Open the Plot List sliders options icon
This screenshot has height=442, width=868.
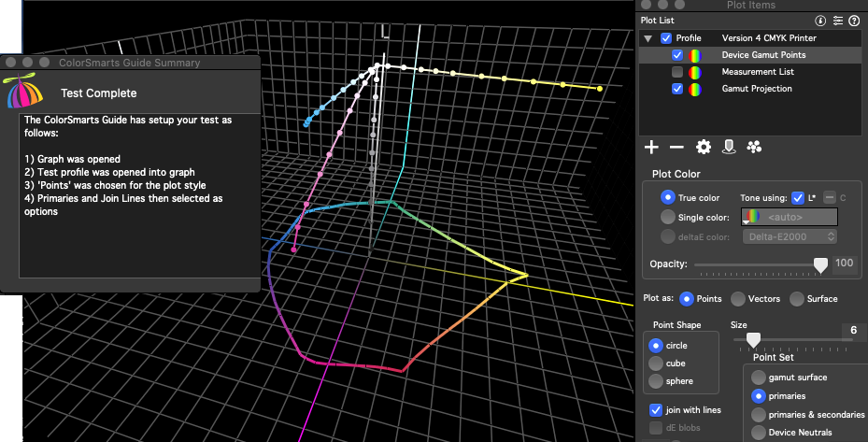pyautogui.click(x=838, y=20)
